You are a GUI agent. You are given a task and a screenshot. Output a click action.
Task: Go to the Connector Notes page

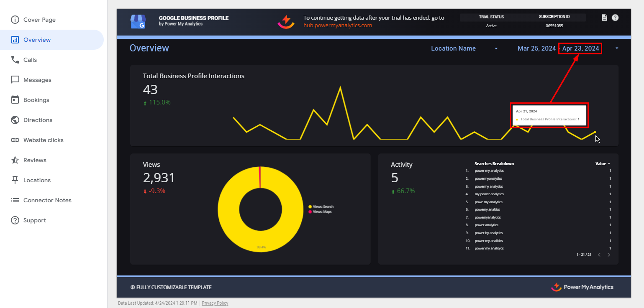pos(47,200)
